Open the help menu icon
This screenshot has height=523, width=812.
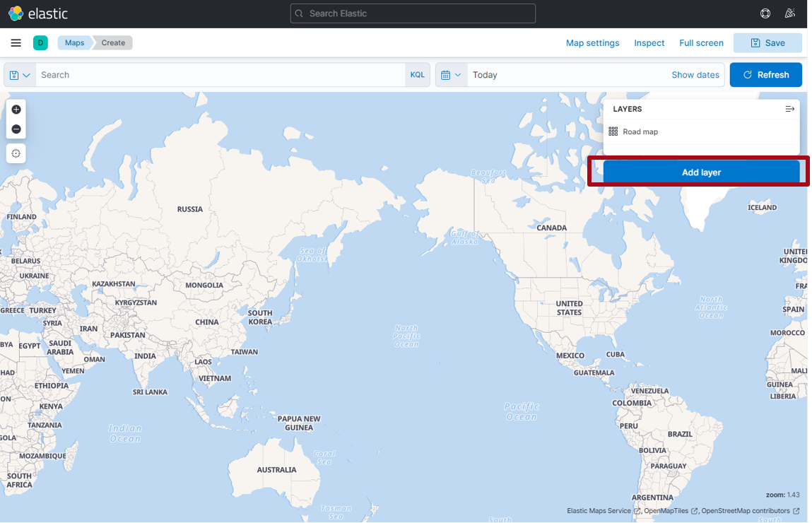(x=765, y=13)
